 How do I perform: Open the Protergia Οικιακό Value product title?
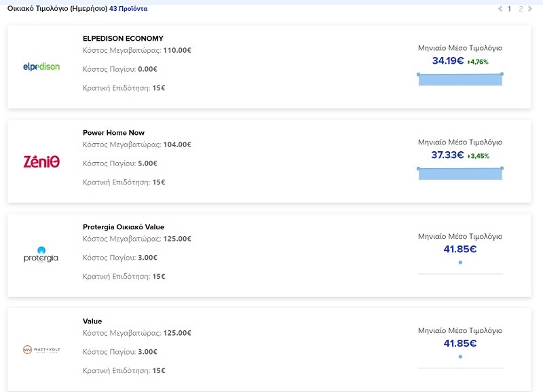(x=124, y=227)
